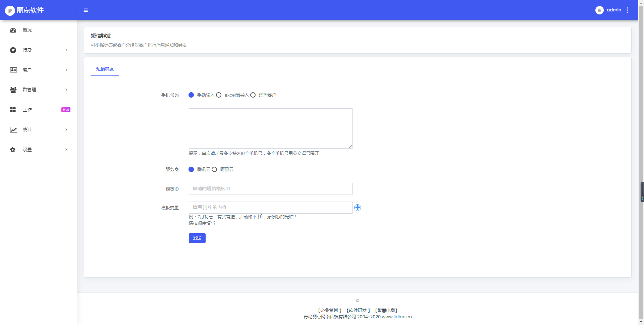Open the 待办 sidebar menu item

tap(39, 50)
